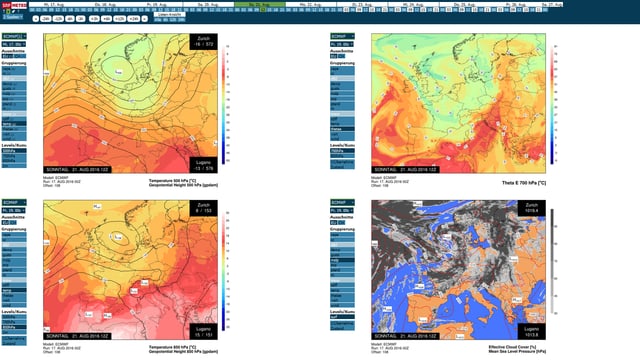Screen dimensions: 640x360
Task: Select the 'Fr, 26. Aug' date tab
Action: tap(516, 4)
